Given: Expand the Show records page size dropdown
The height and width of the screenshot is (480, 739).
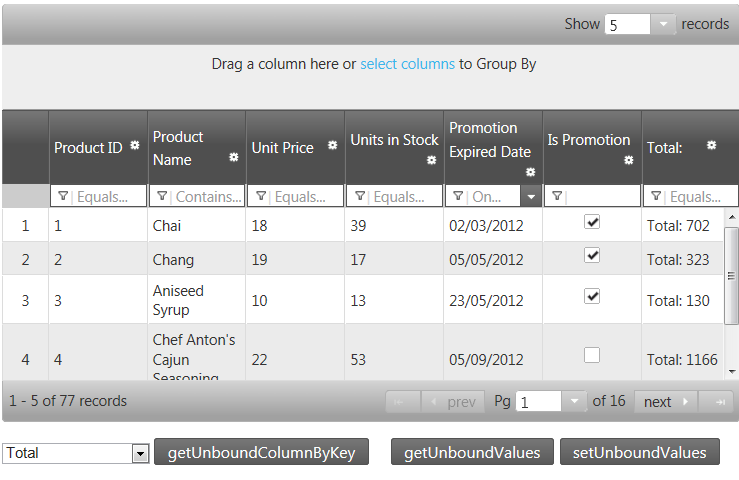Looking at the screenshot, I should coord(664,25).
